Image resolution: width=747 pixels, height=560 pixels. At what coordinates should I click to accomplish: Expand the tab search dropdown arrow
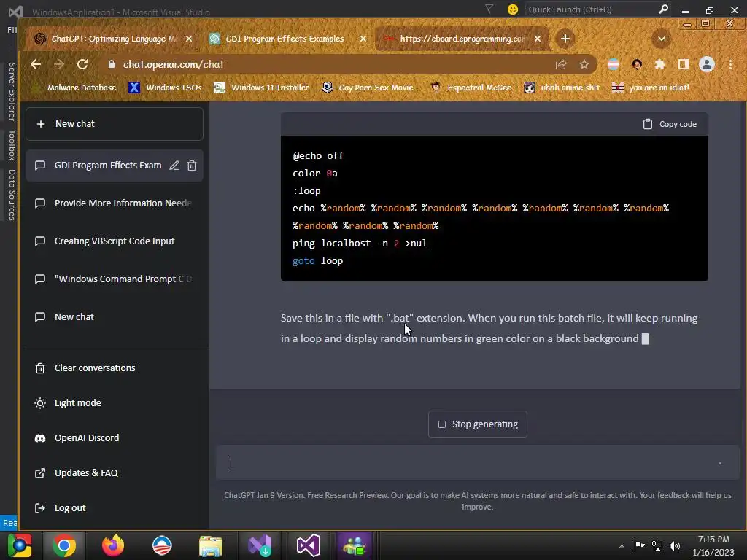click(x=661, y=39)
